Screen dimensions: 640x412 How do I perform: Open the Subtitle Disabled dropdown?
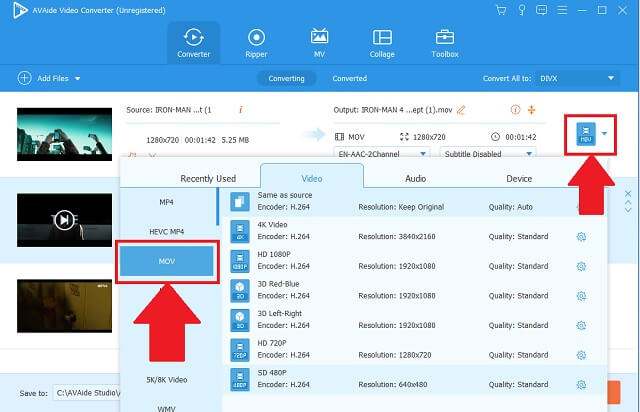click(488, 154)
